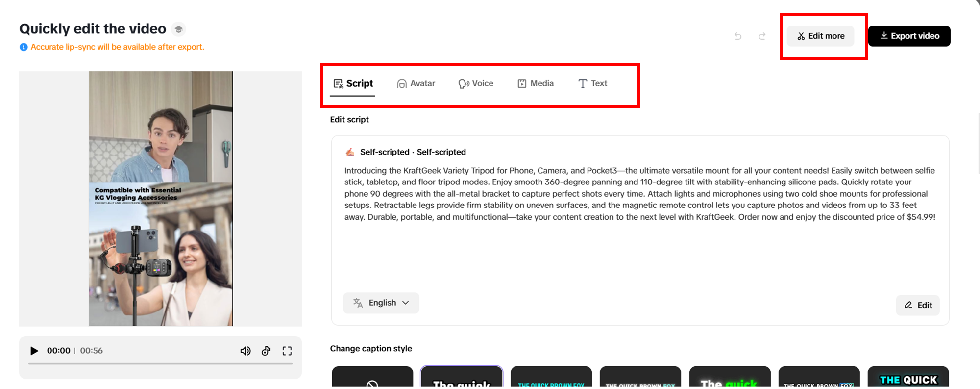980x389 pixels.
Task: Select the no-caption style option
Action: (372, 379)
